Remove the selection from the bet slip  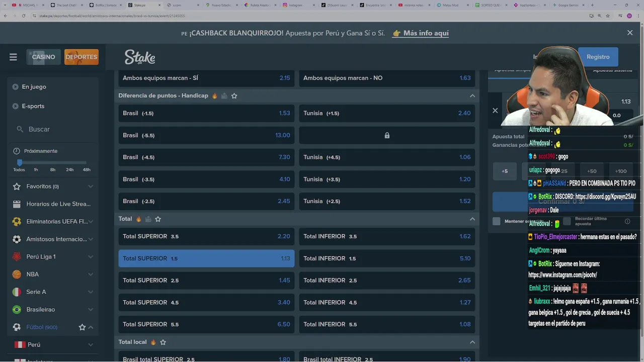pyautogui.click(x=495, y=111)
